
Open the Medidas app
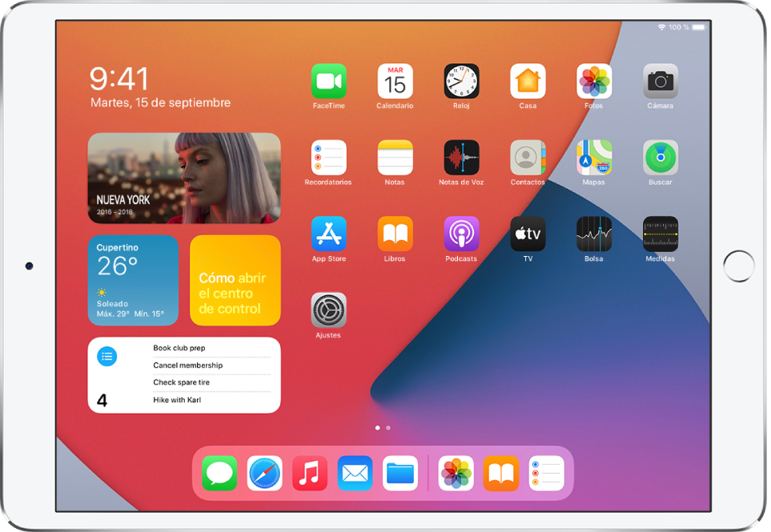point(661,234)
